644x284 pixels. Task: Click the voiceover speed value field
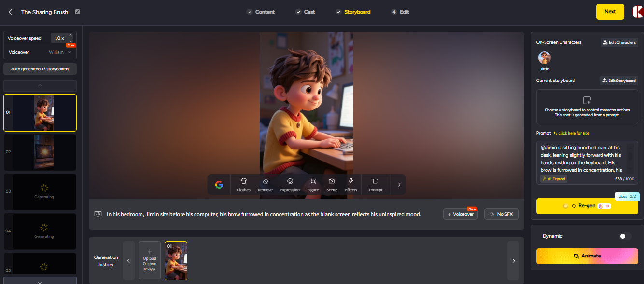[x=59, y=38]
